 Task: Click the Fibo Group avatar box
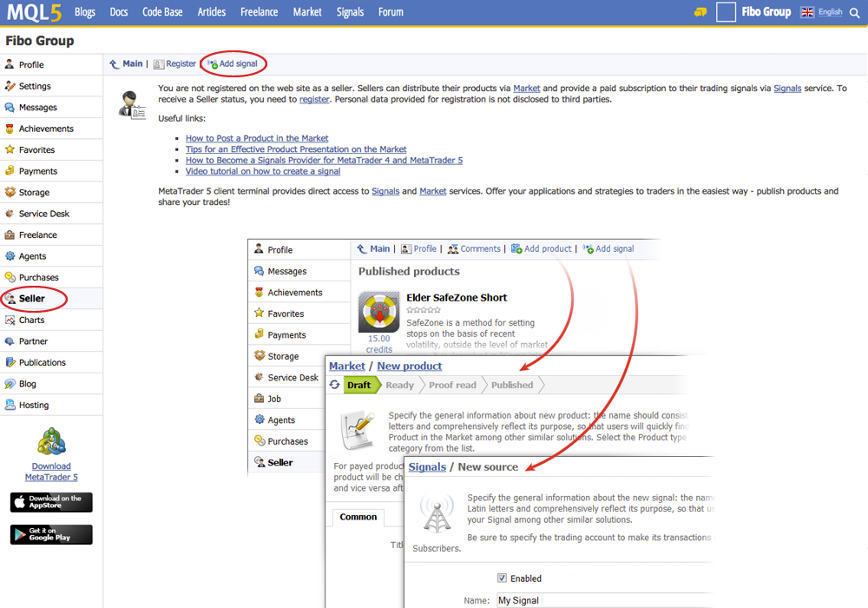click(726, 11)
